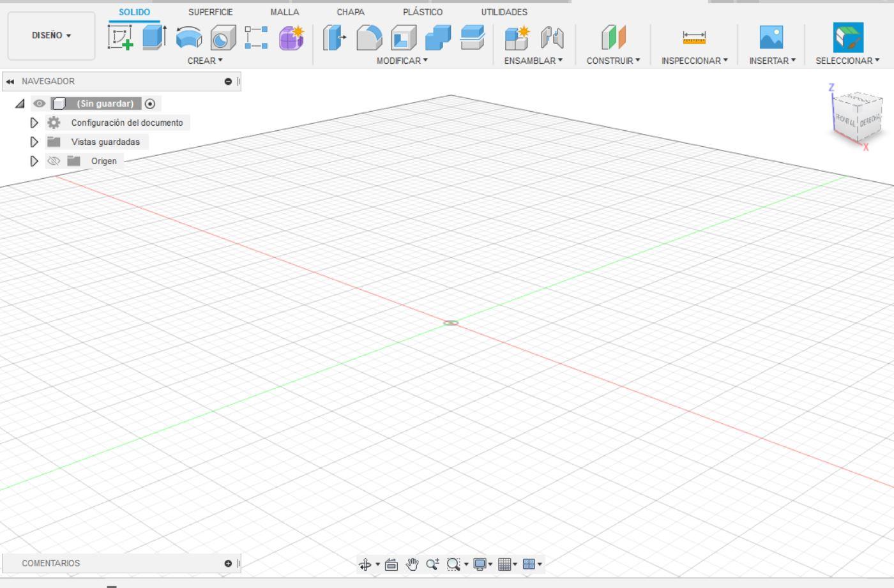Select the Joint tool
894x588 pixels.
point(552,38)
